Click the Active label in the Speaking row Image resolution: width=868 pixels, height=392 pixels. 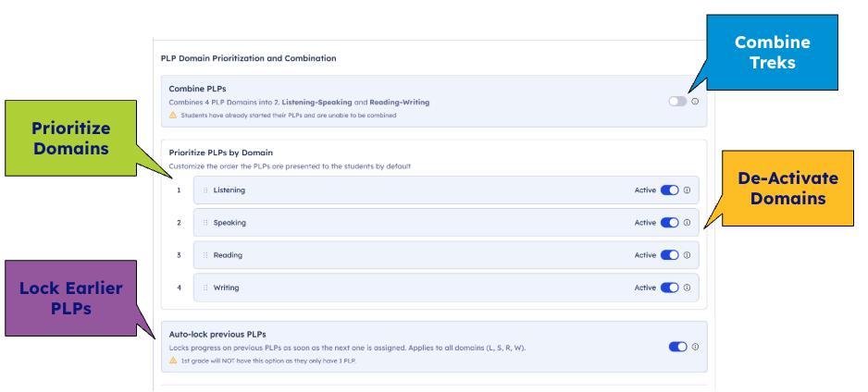[x=645, y=223]
